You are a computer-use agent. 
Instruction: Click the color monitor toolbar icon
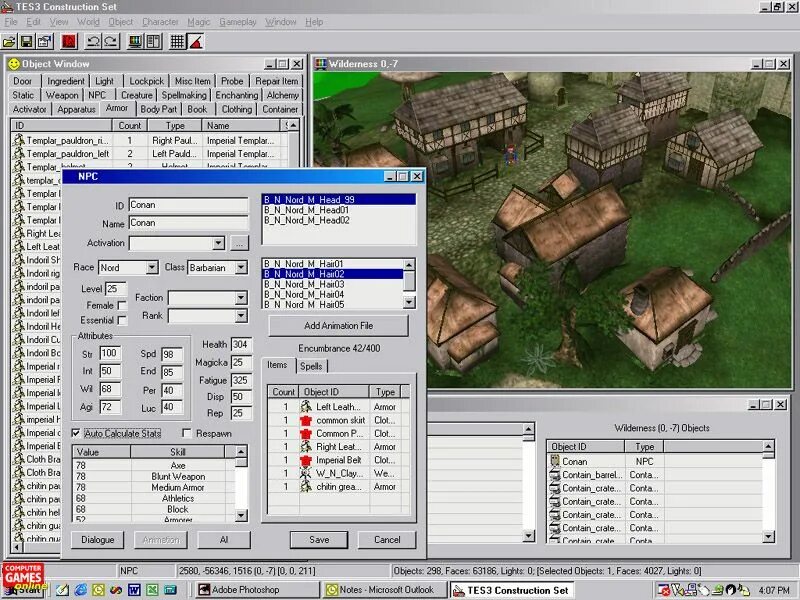(x=135, y=42)
